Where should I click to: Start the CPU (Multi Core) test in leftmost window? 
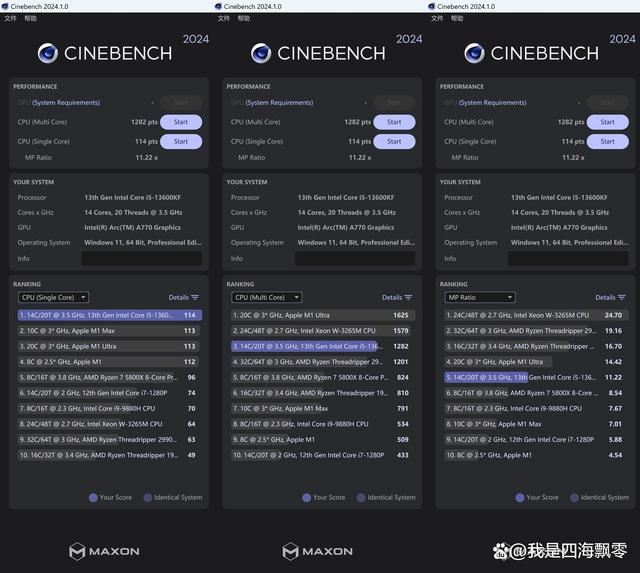tap(181, 122)
